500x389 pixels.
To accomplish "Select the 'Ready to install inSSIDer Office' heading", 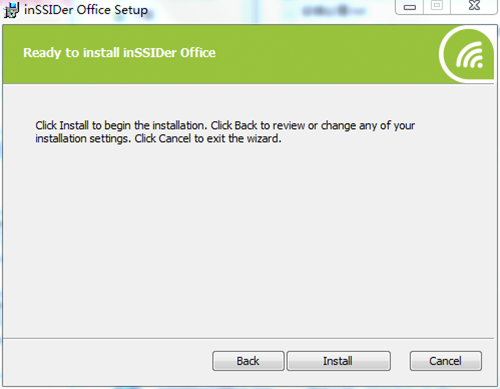I will tap(119, 53).
